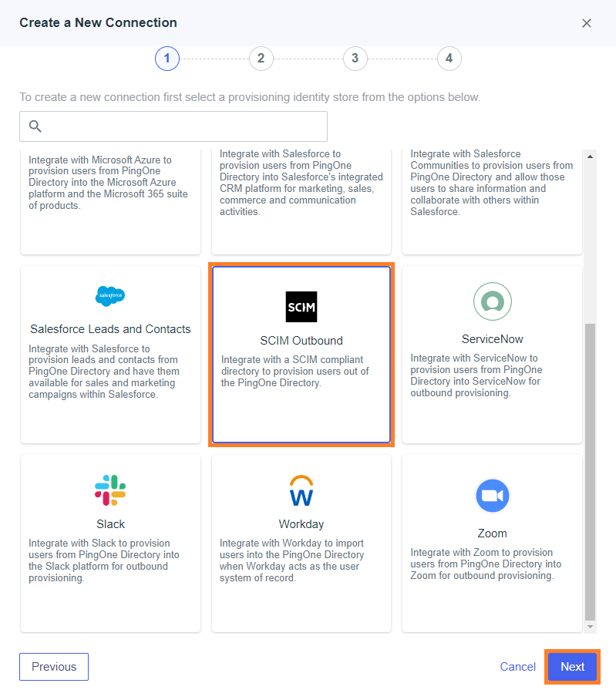Screen dimensions: 616x700
Task: Click the magnifier search icon
Action: coord(35,126)
